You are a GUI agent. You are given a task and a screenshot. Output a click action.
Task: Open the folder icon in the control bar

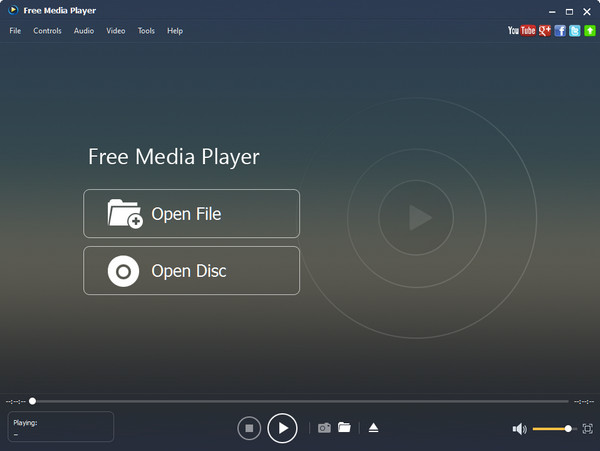pos(344,427)
